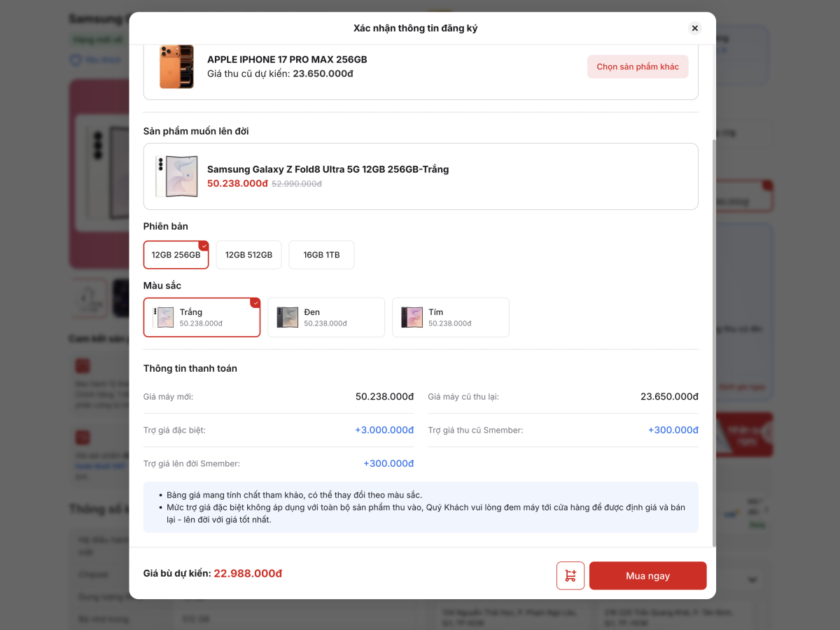Click the discounted price 50.238.000đ under product name
The image size is (840, 630).
[237, 183]
